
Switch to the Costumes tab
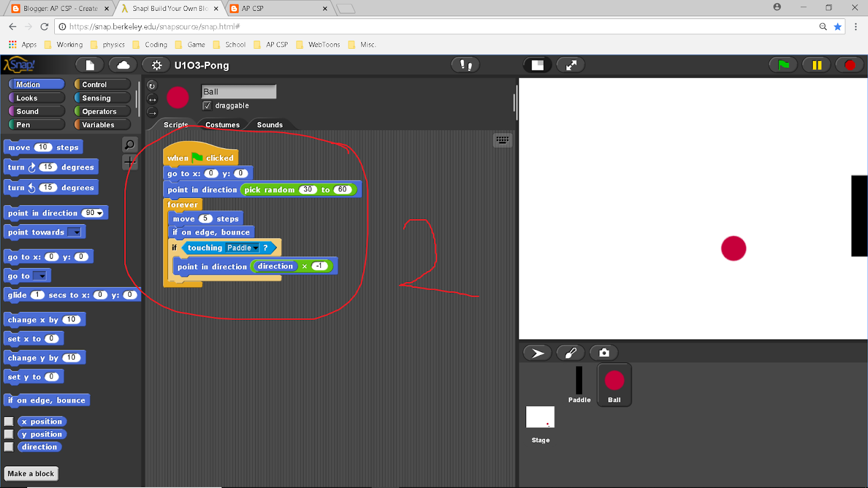222,125
